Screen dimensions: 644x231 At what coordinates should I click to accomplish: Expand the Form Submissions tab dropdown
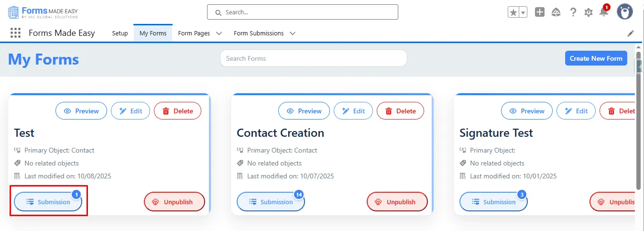pyautogui.click(x=293, y=33)
